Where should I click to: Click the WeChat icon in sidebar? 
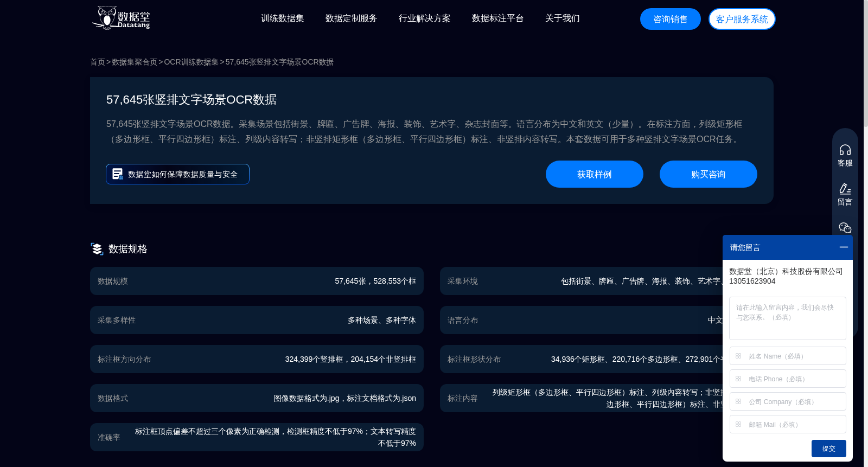point(845,228)
